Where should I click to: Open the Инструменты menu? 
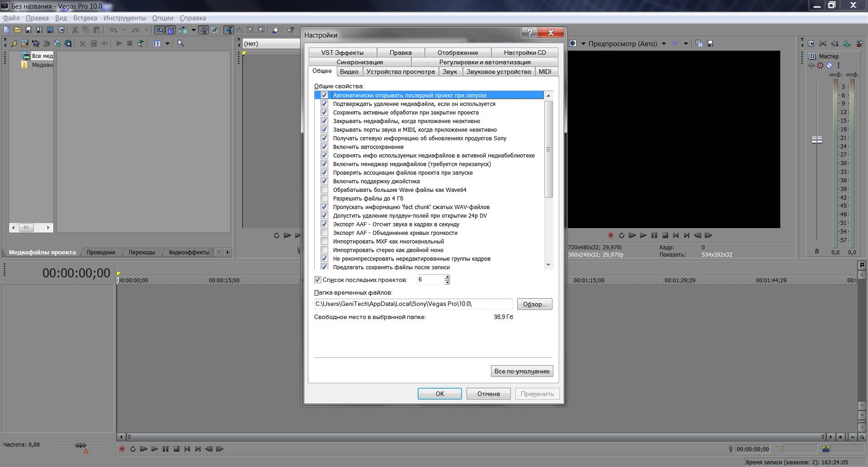click(124, 18)
